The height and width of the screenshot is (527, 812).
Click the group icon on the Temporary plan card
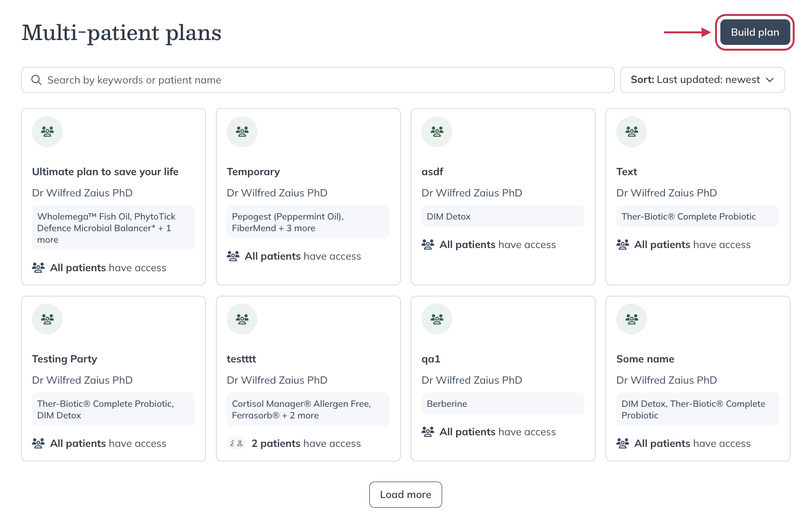[242, 131]
